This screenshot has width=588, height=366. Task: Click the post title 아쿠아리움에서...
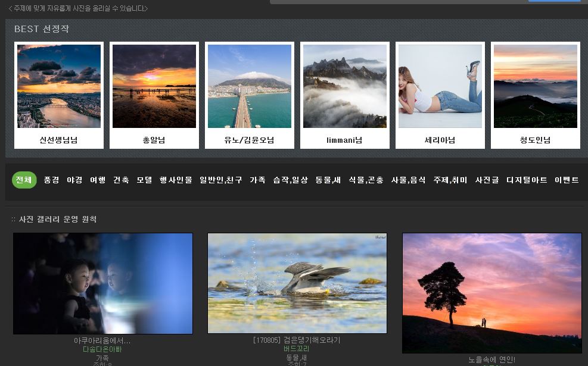102,340
